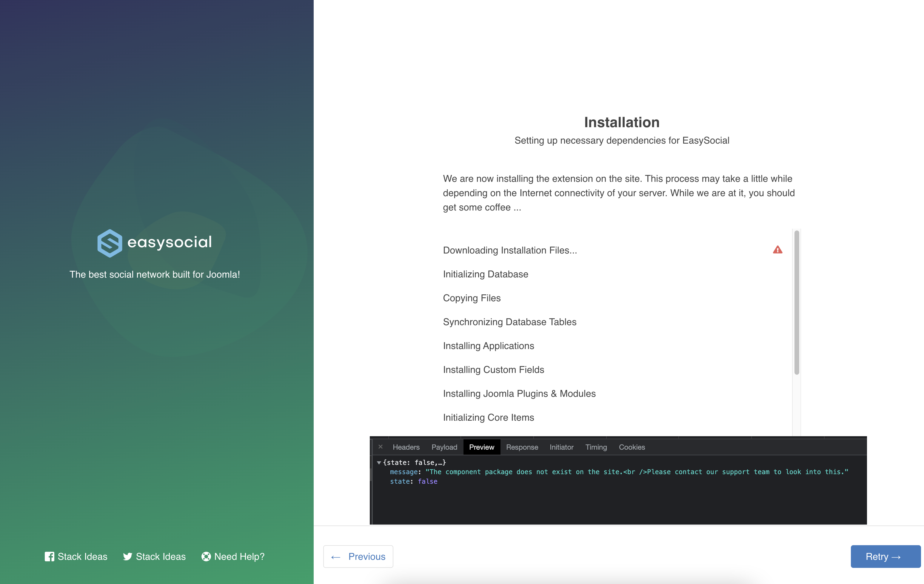Click 'The best social network built for Joomla!' tagline
This screenshot has height=584, width=924.
pos(155,274)
